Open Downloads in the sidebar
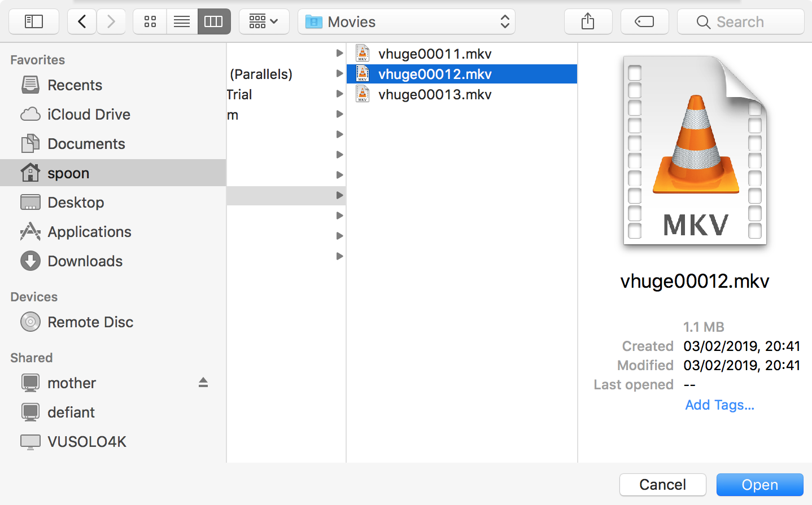Viewport: 812px width, 505px height. (x=113, y=261)
